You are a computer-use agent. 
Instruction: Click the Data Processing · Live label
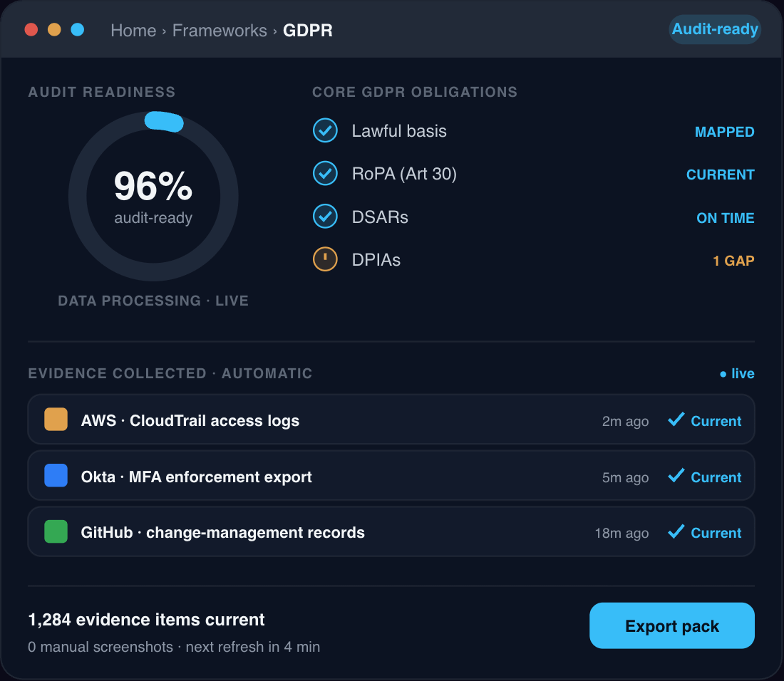[153, 301]
